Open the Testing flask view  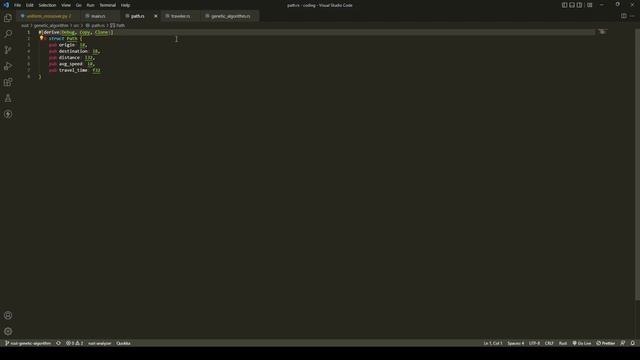point(8,98)
